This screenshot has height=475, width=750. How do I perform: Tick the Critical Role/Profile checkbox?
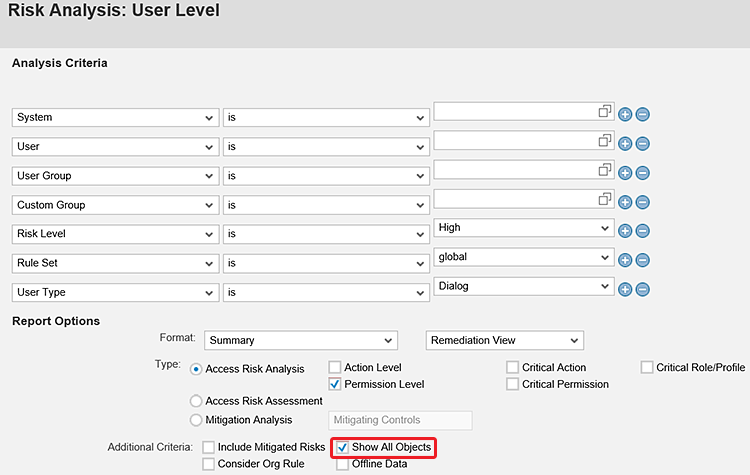647,368
